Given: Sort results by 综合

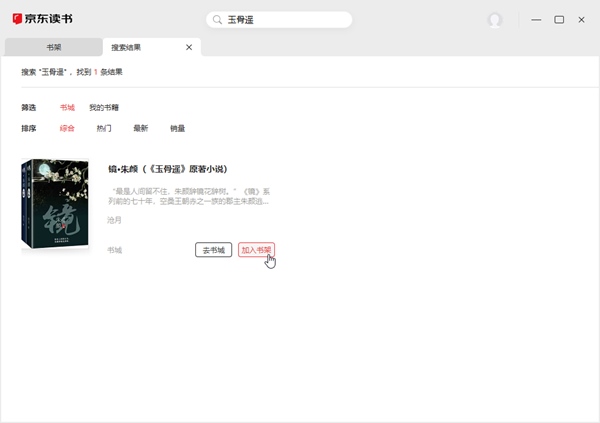Looking at the screenshot, I should 67,128.
